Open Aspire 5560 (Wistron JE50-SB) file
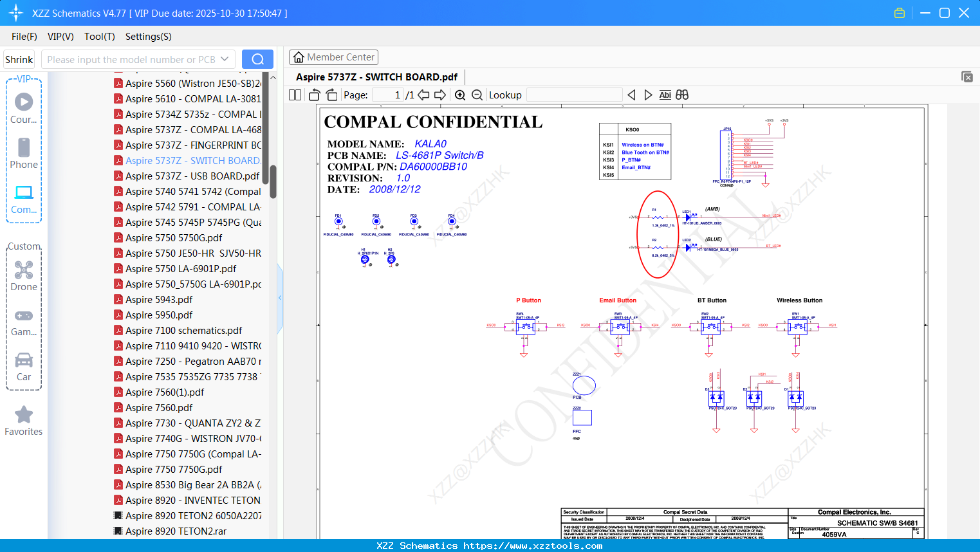The width and height of the screenshot is (980, 552). pyautogui.click(x=187, y=84)
